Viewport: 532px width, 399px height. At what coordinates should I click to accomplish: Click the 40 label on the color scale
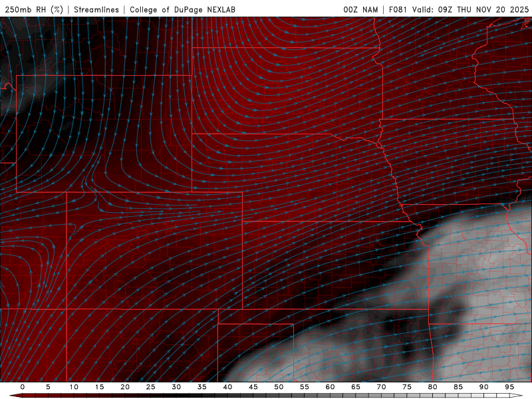[227, 387]
